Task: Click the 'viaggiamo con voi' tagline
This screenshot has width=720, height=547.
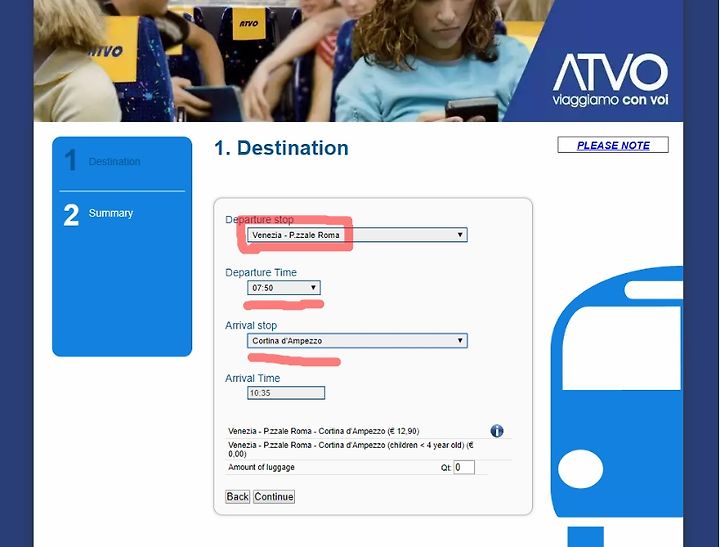Action: pyautogui.click(x=610, y=100)
